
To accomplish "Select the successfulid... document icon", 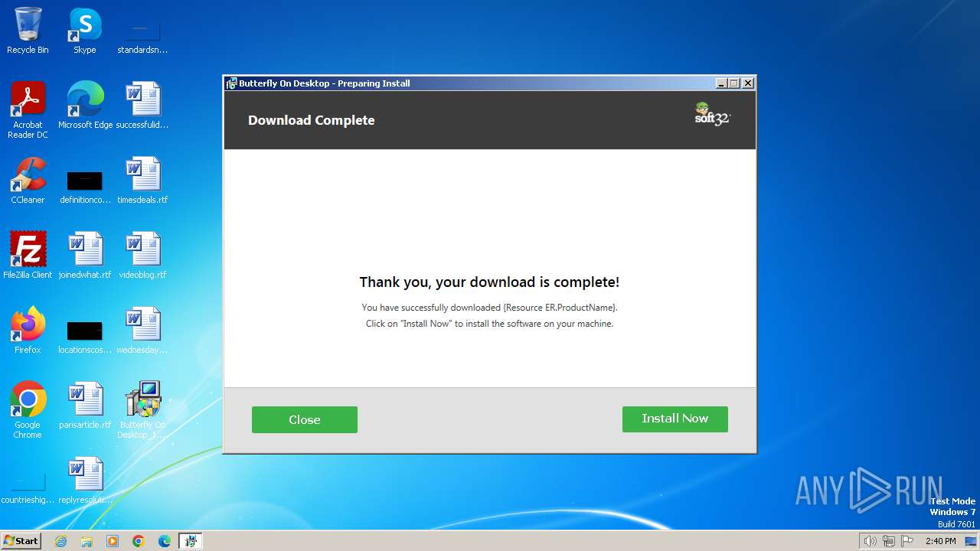I will click(142, 106).
